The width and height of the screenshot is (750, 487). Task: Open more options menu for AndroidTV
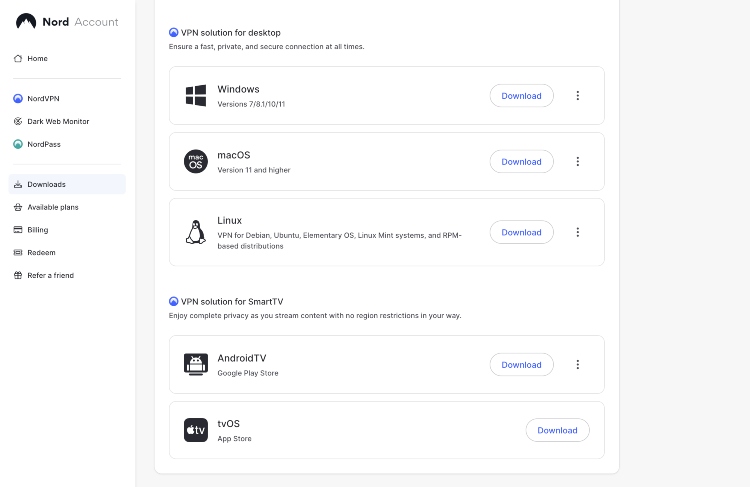(578, 365)
